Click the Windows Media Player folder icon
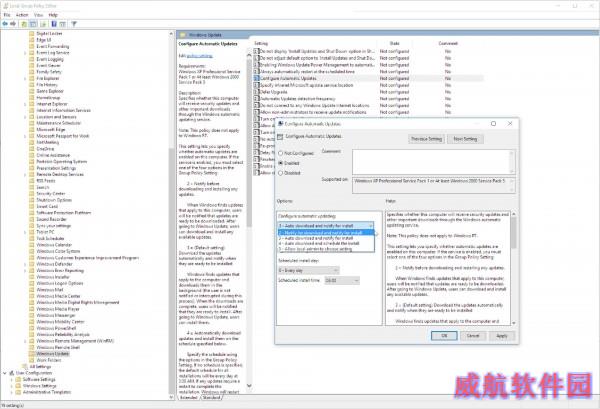 pos(32,309)
